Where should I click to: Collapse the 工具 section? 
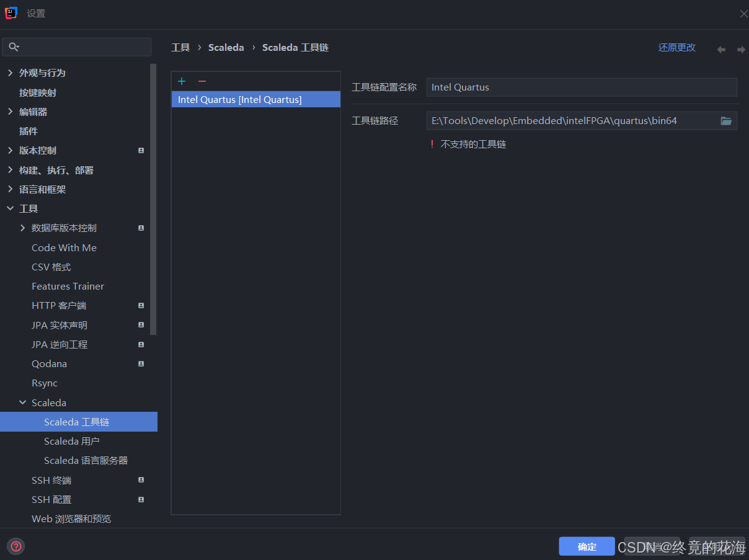10,209
